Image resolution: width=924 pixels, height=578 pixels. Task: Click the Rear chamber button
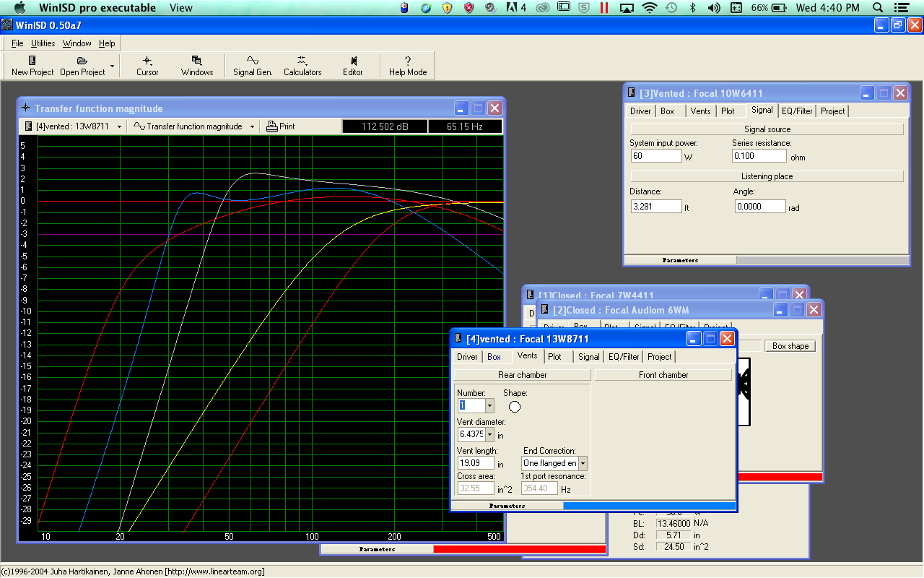(x=522, y=375)
